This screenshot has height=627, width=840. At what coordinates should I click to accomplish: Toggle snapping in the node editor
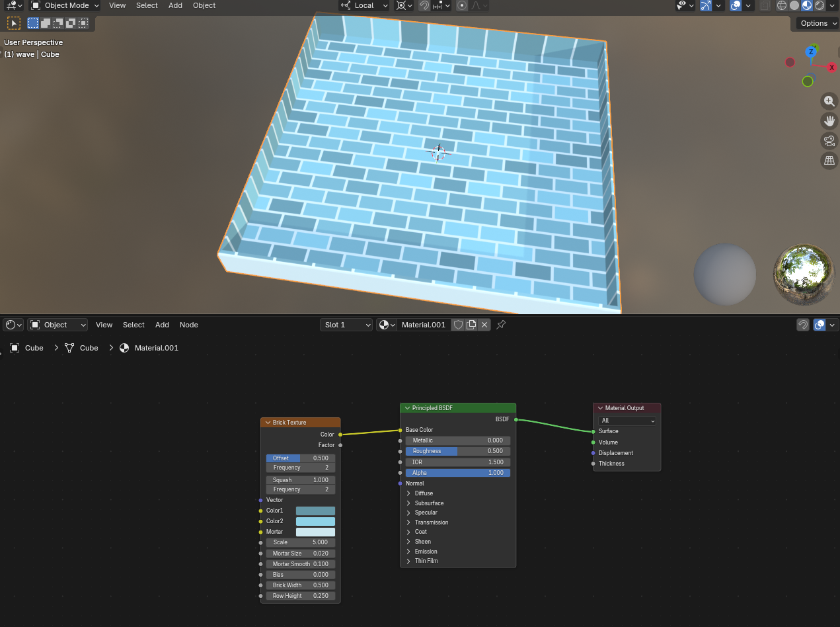point(803,325)
